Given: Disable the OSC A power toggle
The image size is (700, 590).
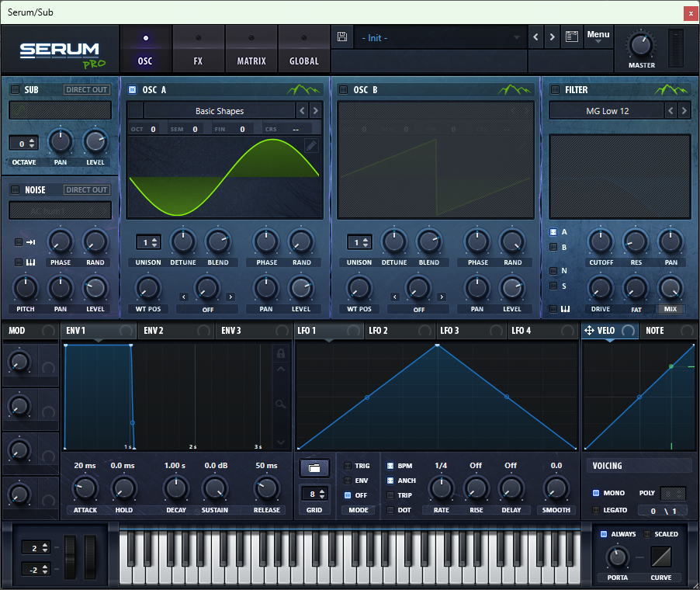Looking at the screenshot, I should (x=132, y=90).
